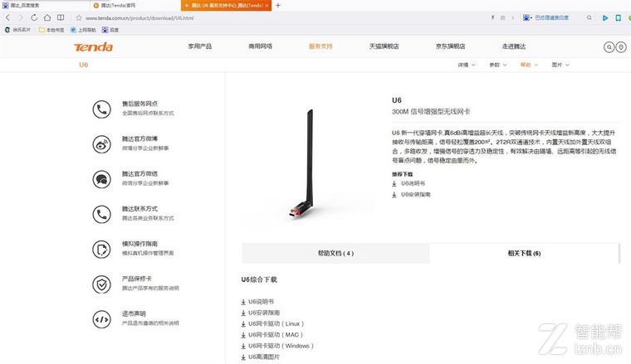The height and width of the screenshot is (364, 631).
Task: Open the 京东旗舰店 menu item
Action: 450,46
